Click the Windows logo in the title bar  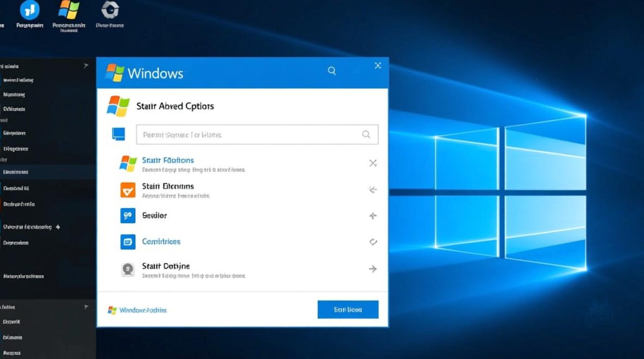point(115,72)
